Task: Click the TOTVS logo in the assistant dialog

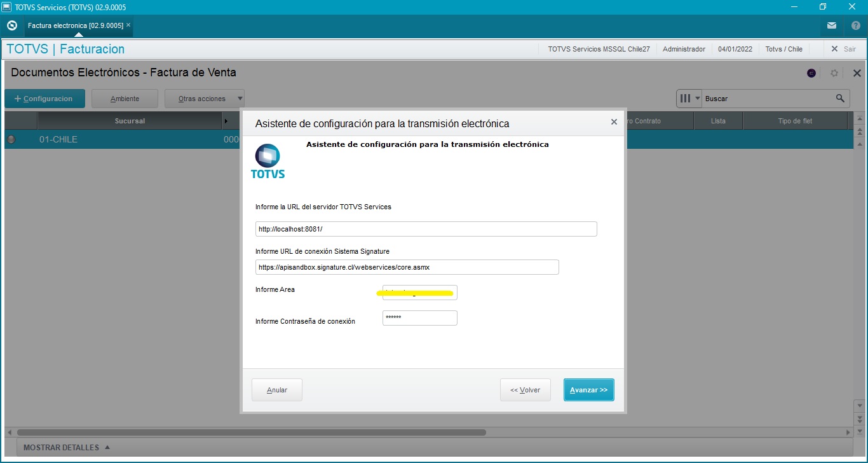Action: (x=268, y=162)
